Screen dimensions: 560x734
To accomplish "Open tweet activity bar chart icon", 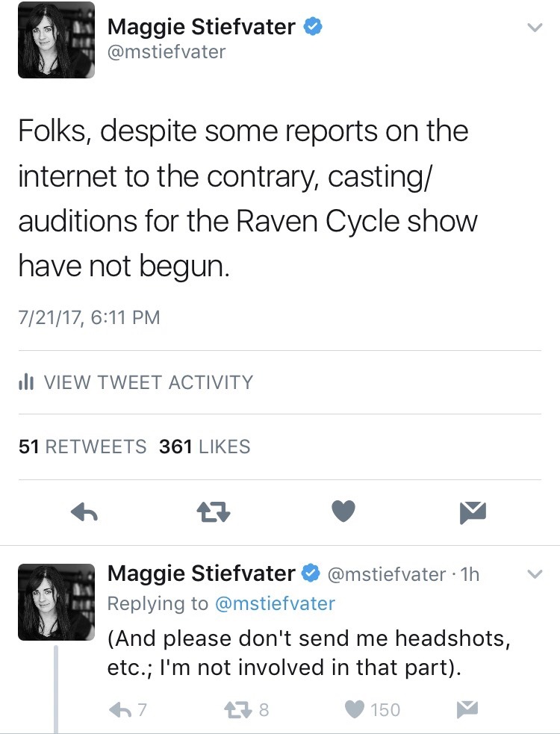I will [25, 382].
